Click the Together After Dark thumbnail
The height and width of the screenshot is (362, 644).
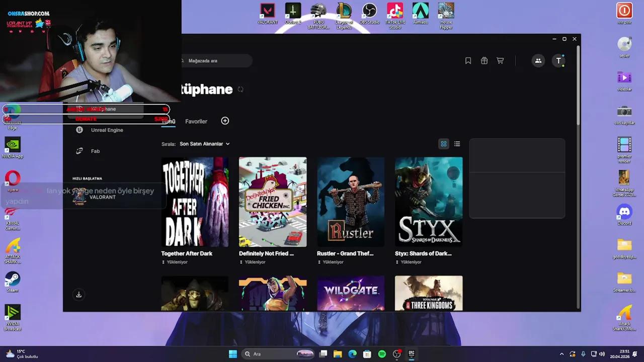point(195,202)
